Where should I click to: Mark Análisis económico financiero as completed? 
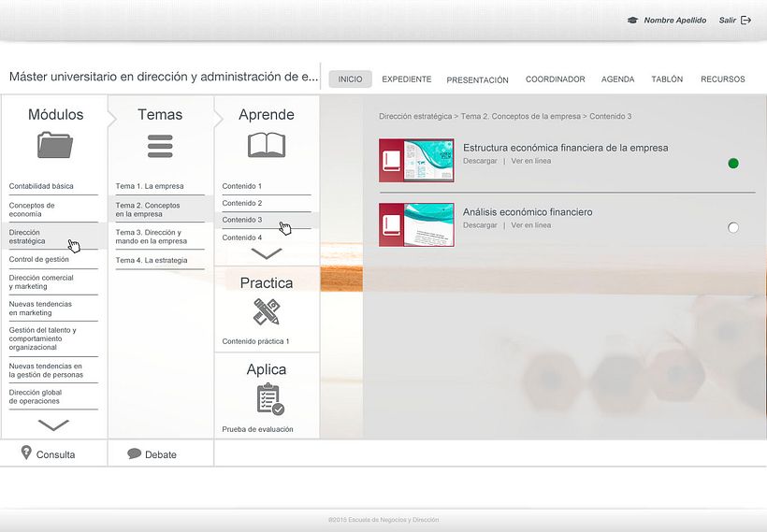pos(732,227)
